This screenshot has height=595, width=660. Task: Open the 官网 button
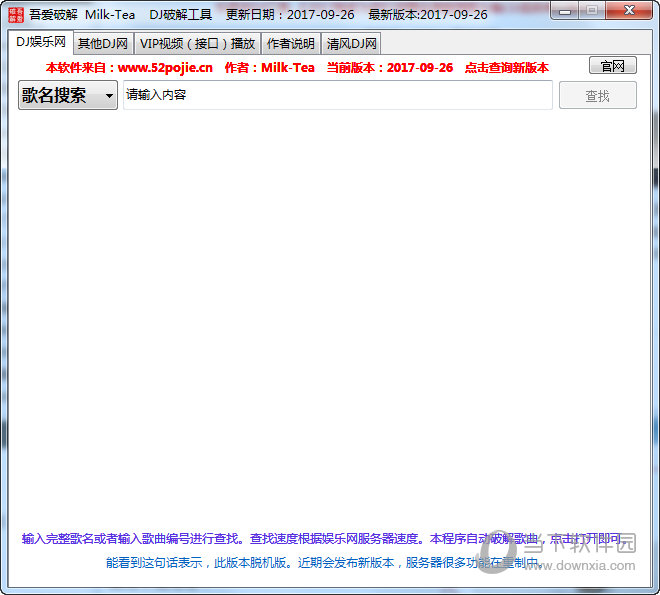coord(612,66)
